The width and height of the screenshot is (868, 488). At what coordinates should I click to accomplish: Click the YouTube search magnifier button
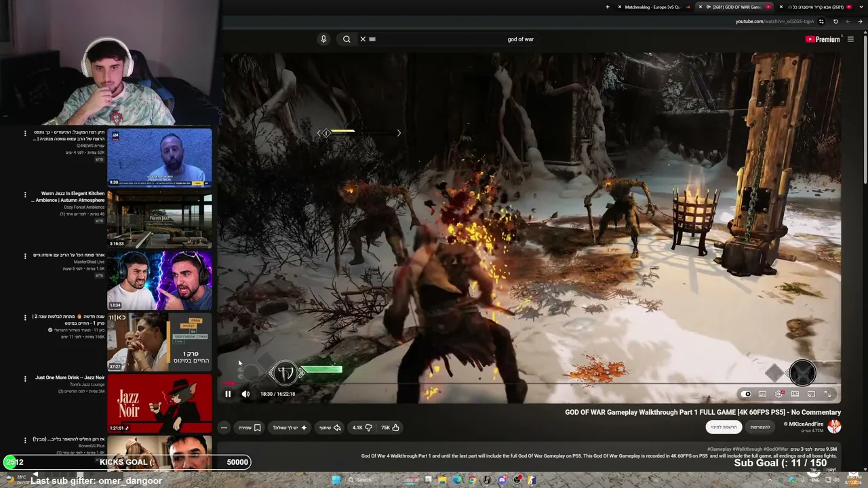click(347, 39)
